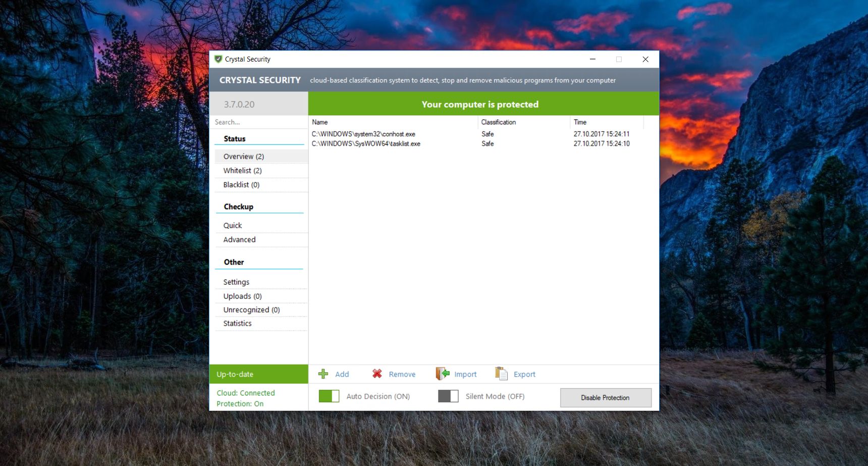Open Settings in the sidebar

pos(261,282)
